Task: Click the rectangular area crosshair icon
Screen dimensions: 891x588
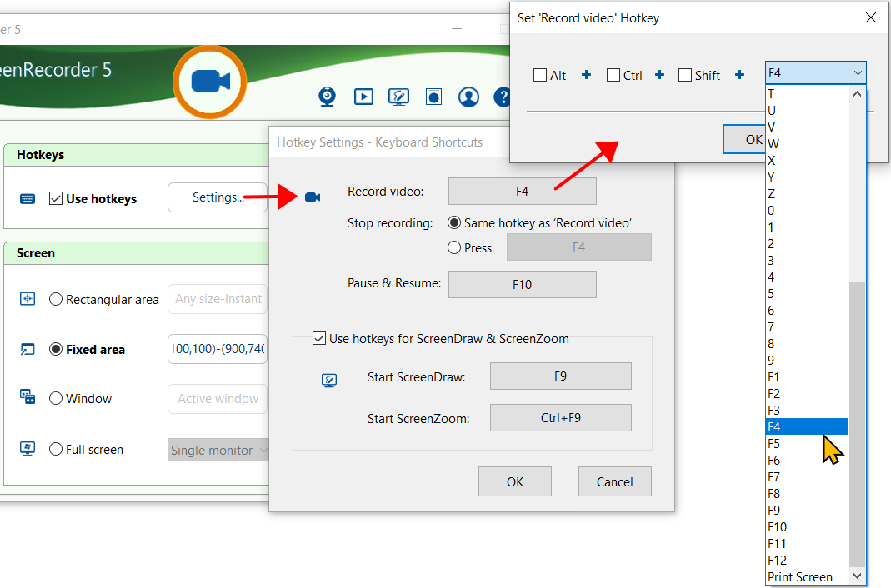Action: pos(28,299)
